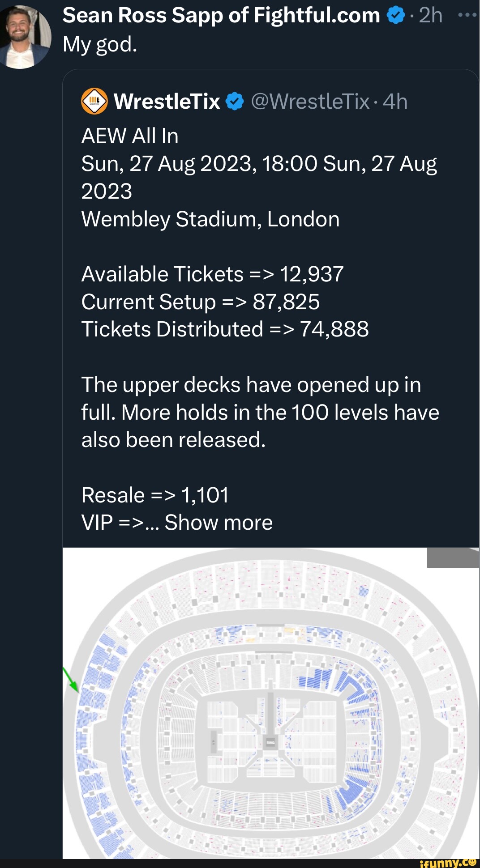Open Sean Ross Sapp of Fightful.com profile name

click(221, 16)
